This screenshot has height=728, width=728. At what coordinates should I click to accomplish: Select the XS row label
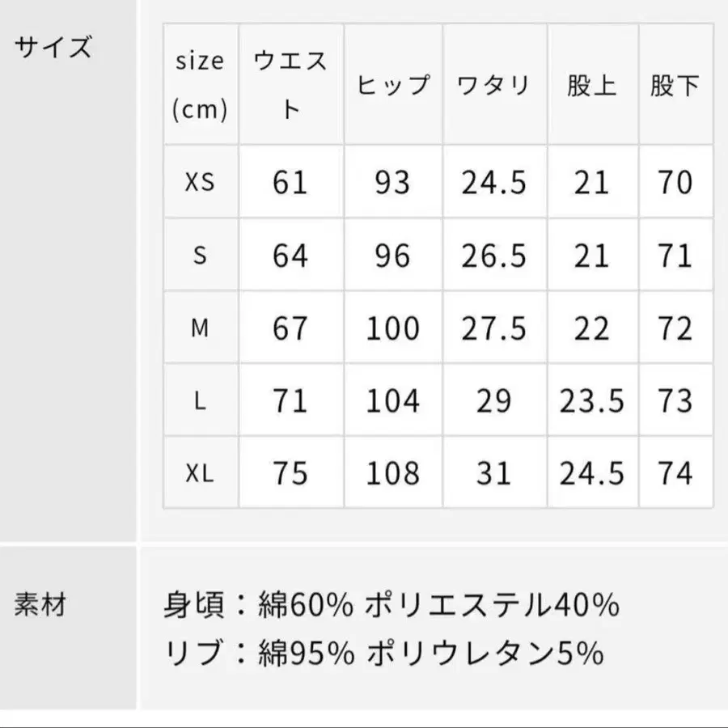coord(200,183)
